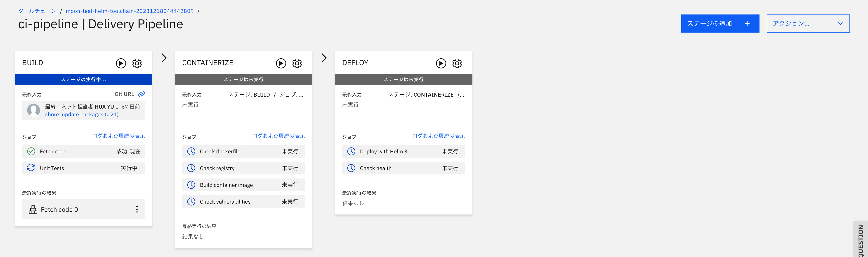Open ログおよび履歴の表示 in the DEPLOY stage

click(438, 136)
